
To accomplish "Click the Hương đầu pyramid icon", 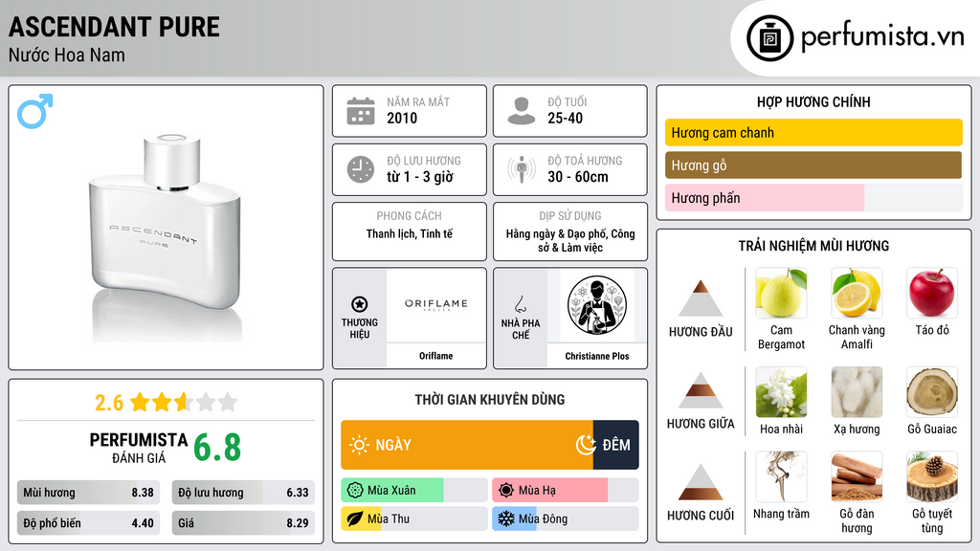I will click(701, 298).
